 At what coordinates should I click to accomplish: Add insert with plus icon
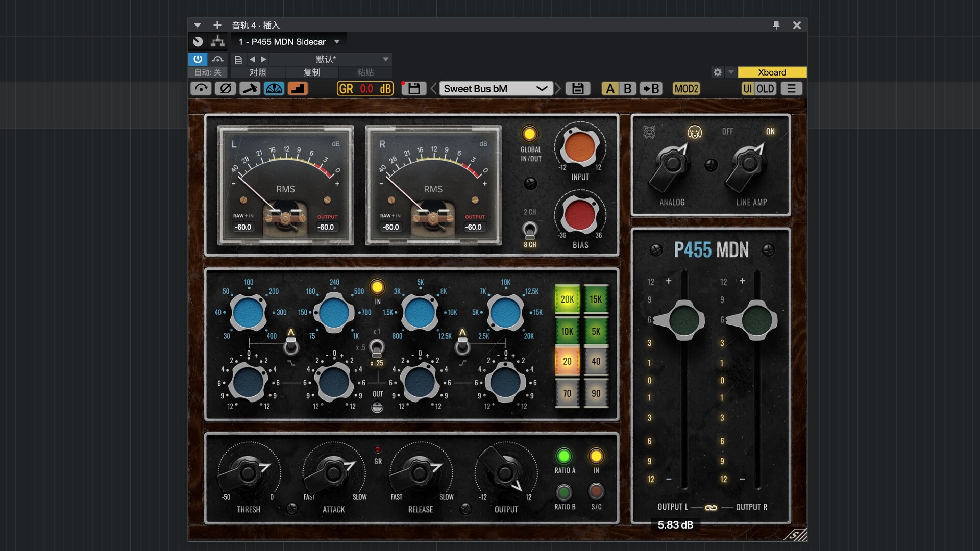click(x=217, y=25)
